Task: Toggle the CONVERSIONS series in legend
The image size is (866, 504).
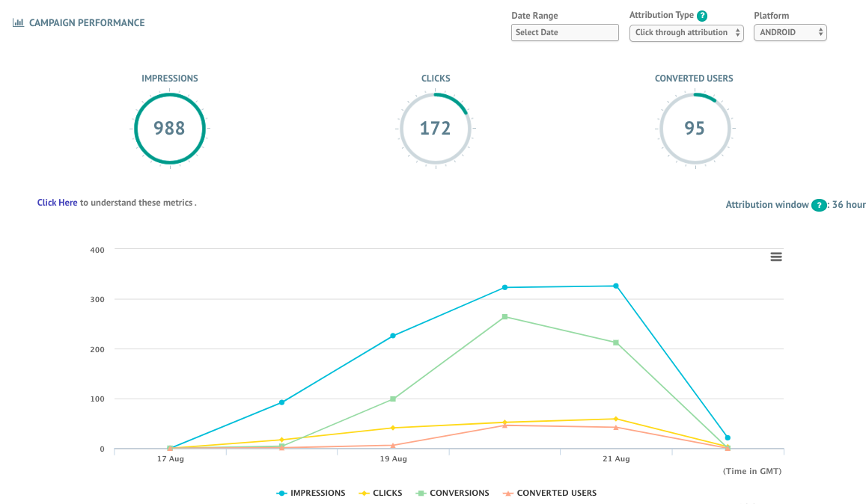Action: coord(452,493)
